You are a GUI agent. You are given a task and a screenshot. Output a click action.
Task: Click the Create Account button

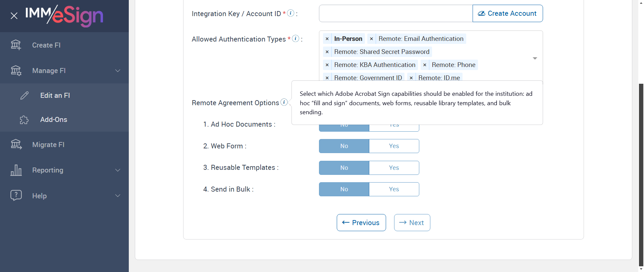point(507,13)
